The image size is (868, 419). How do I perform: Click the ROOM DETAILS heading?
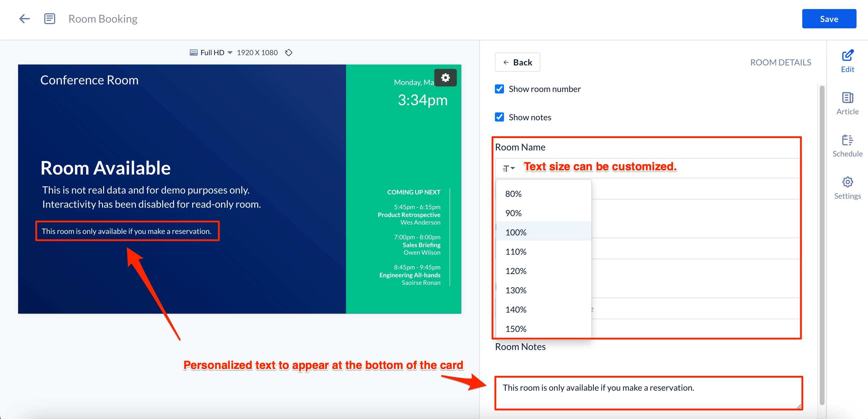click(781, 62)
